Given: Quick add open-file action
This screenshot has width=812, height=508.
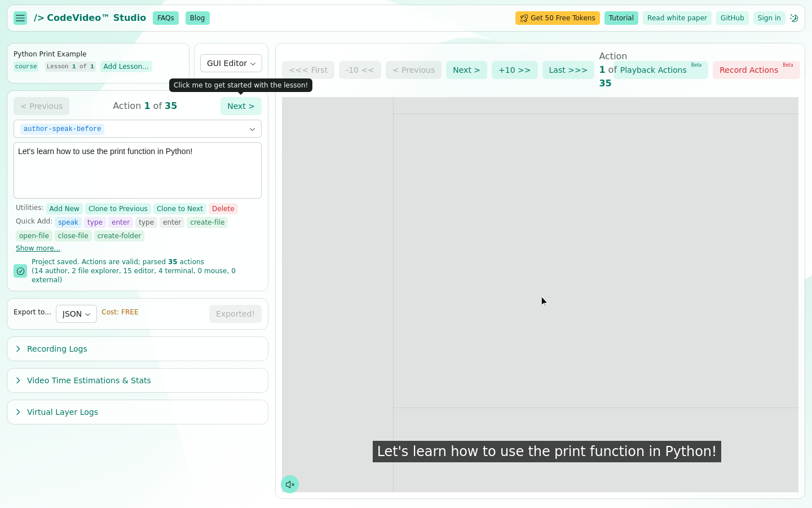Looking at the screenshot, I should (34, 236).
